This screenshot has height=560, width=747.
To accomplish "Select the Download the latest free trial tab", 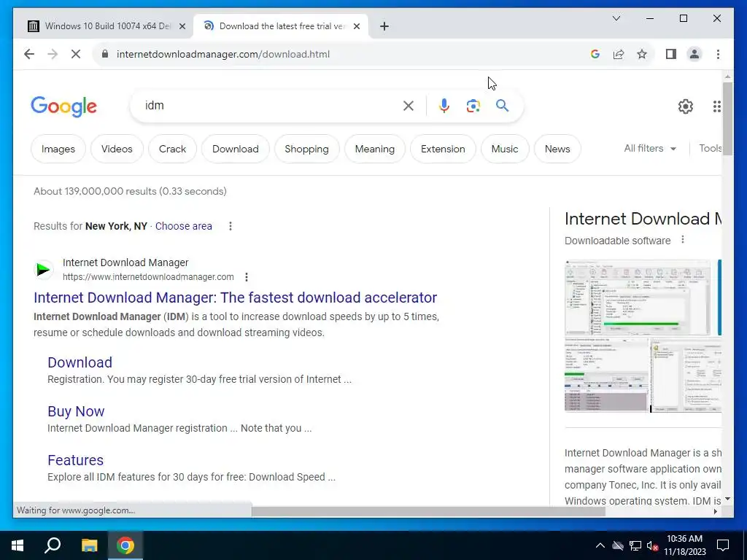I will pos(281,26).
